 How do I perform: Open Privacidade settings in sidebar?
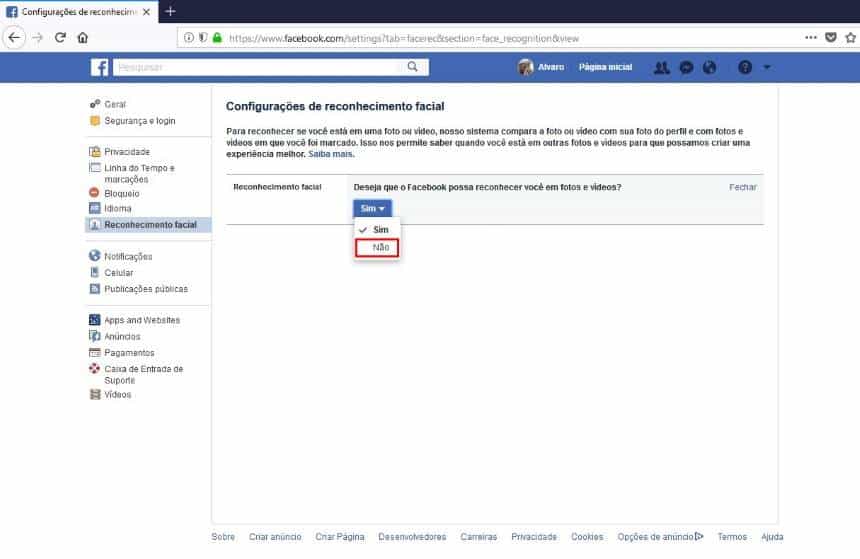click(120, 151)
